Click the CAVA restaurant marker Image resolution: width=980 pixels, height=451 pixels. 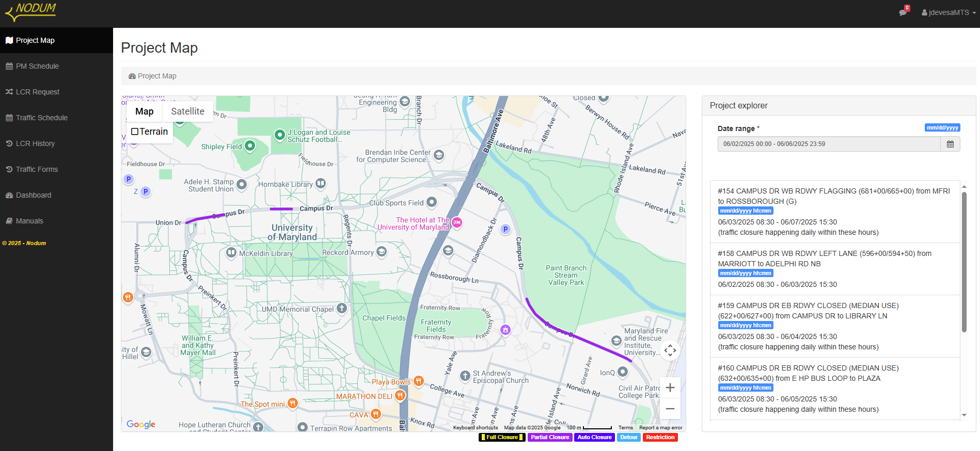coord(376,414)
